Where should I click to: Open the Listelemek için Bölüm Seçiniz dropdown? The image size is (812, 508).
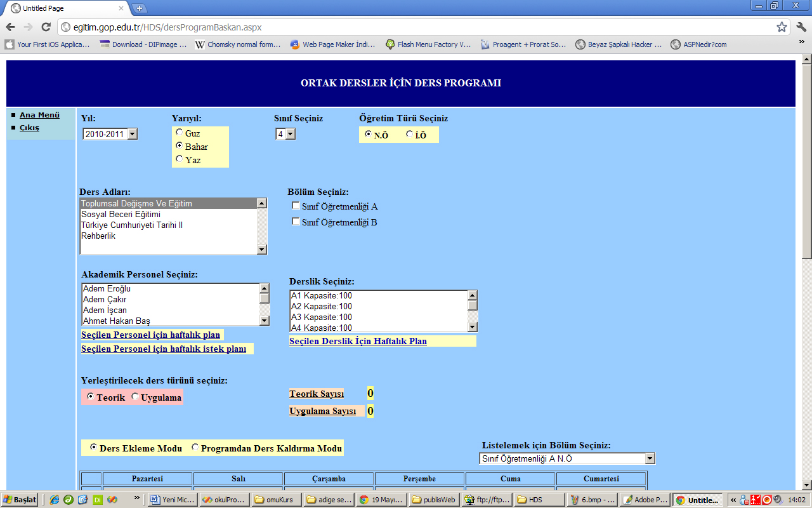click(x=566, y=458)
